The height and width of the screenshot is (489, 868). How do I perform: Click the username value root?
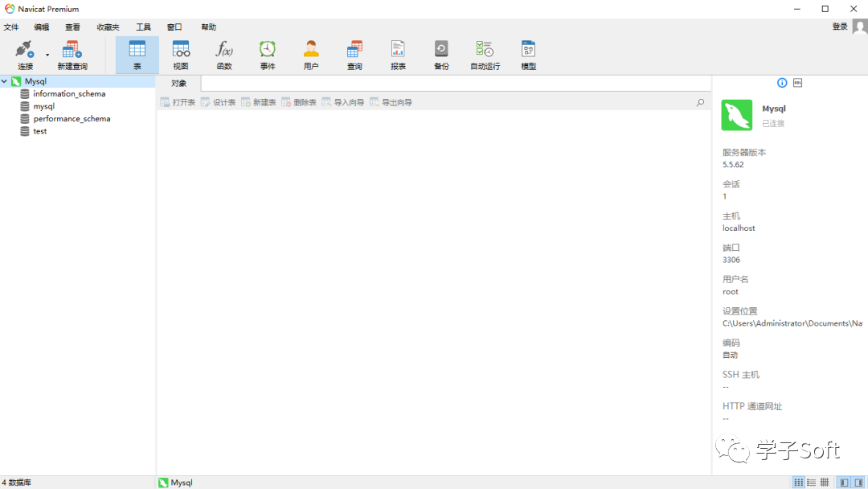730,292
